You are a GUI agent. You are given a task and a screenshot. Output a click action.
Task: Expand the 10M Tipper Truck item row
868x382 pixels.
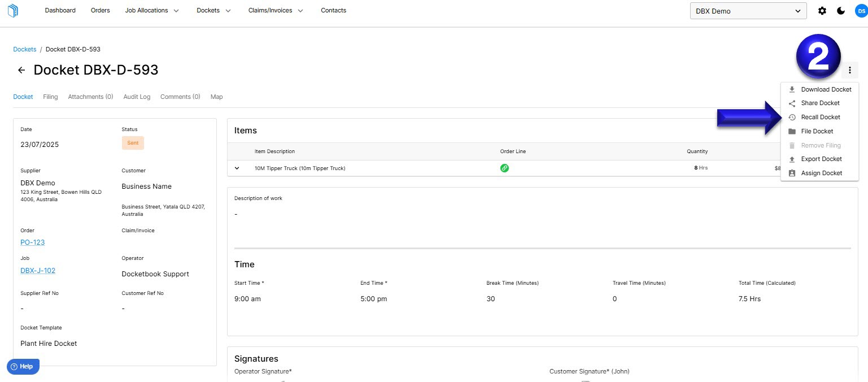237,168
